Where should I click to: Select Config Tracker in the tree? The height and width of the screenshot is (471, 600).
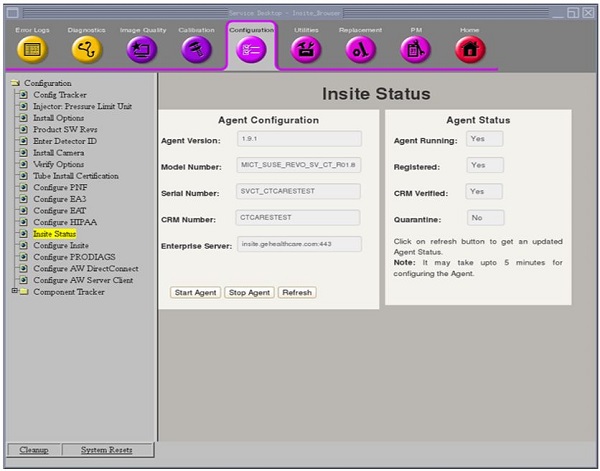click(59, 95)
